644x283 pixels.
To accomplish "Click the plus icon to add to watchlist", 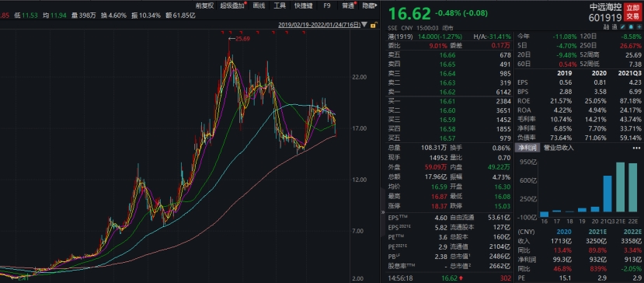I will coord(639,26).
